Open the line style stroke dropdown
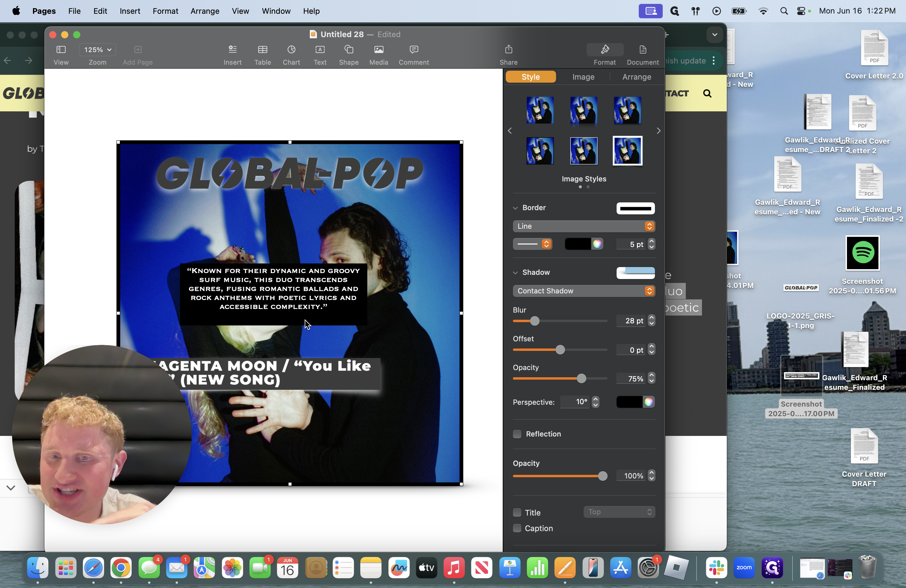Image resolution: width=906 pixels, height=588 pixels. point(532,244)
